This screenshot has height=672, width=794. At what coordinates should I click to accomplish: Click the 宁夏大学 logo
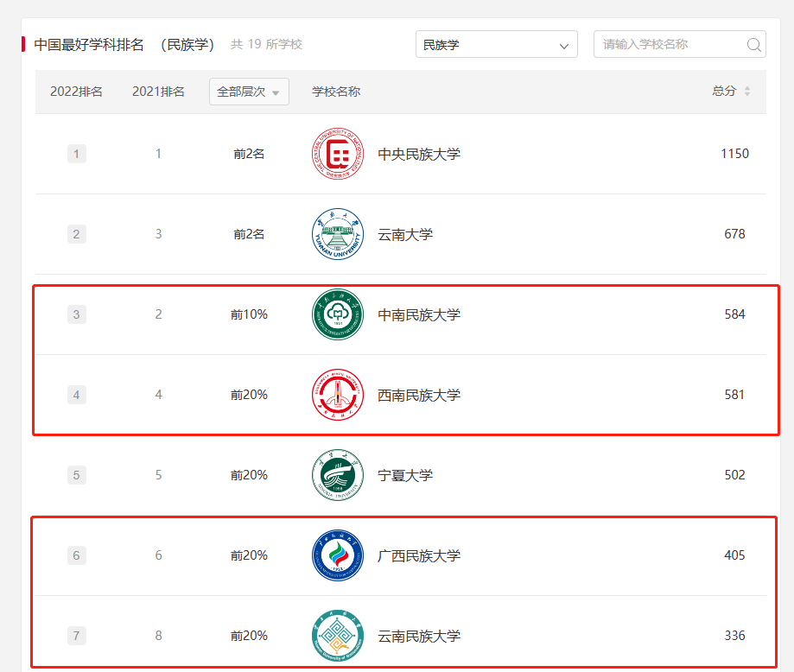coord(338,475)
